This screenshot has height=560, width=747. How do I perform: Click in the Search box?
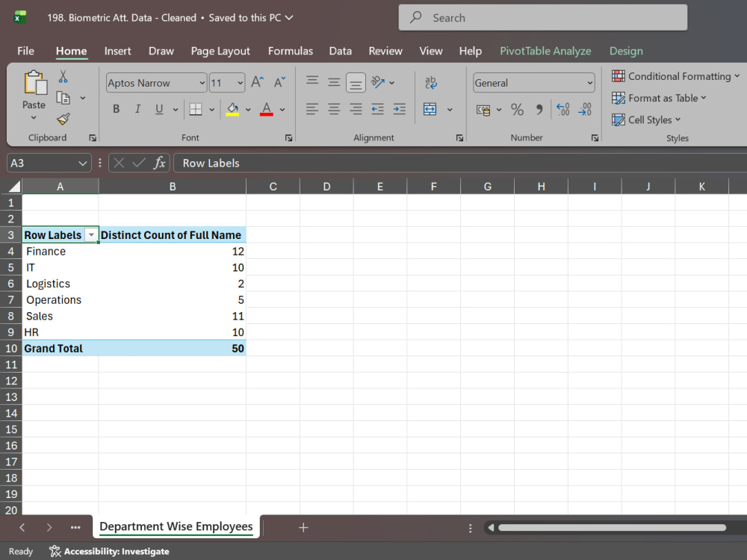tap(542, 18)
